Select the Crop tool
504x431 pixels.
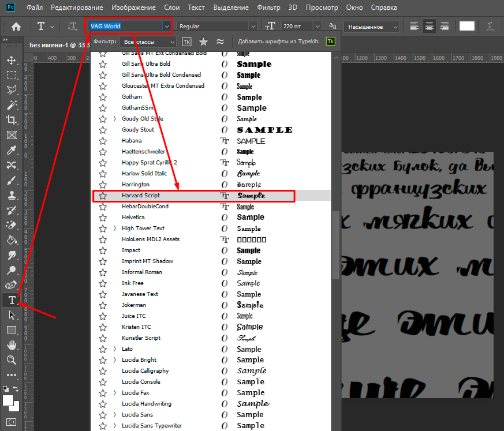[12, 120]
